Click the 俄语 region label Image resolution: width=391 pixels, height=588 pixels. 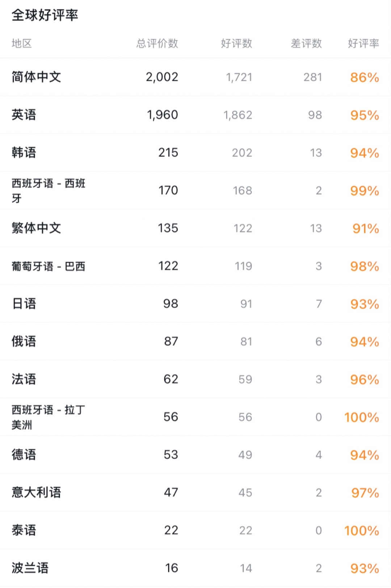click(24, 341)
